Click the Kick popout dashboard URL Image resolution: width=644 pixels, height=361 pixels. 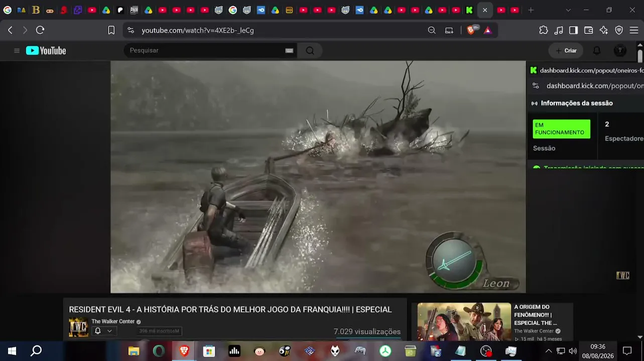coord(595,86)
